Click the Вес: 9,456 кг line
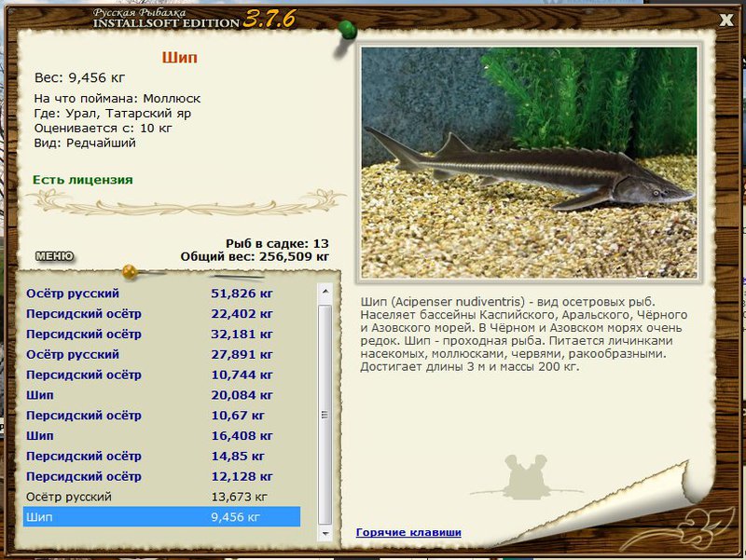This screenshot has width=746, height=560. click(x=80, y=77)
